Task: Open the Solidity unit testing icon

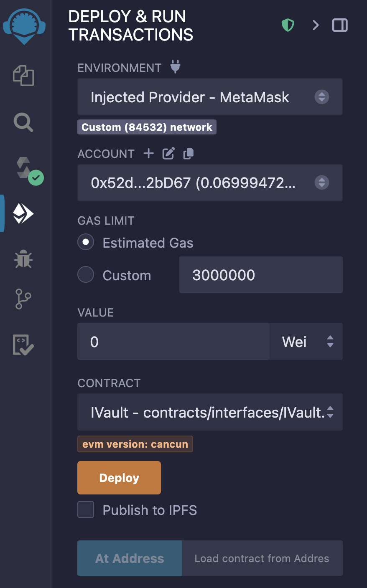Action: pyautogui.click(x=23, y=345)
